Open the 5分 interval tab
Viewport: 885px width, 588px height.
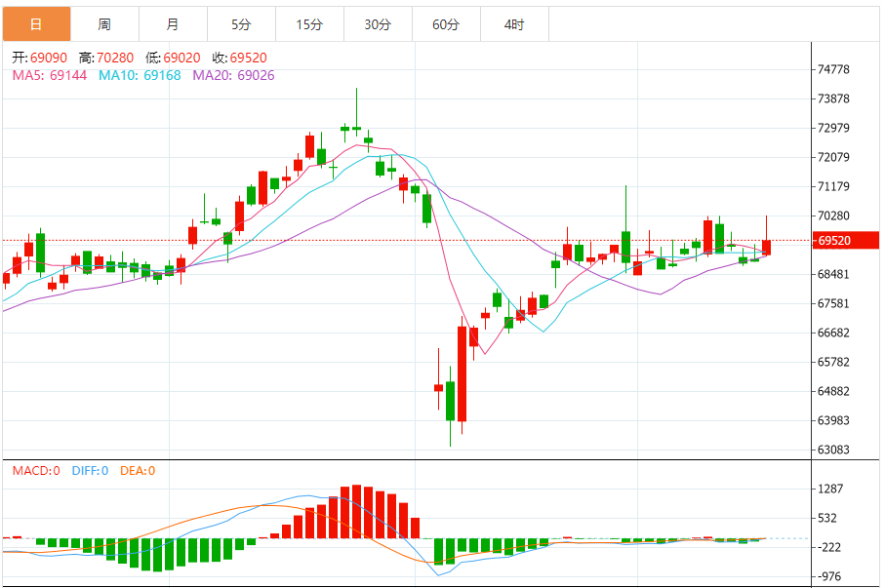241,24
